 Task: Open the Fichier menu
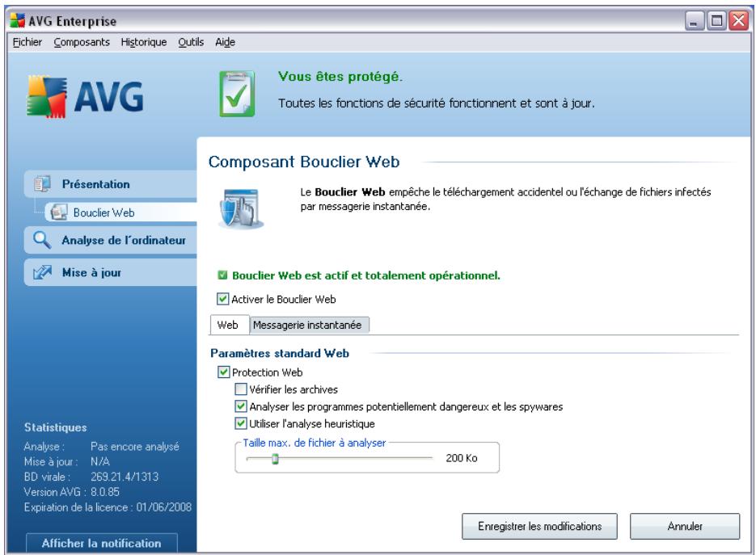(x=27, y=42)
